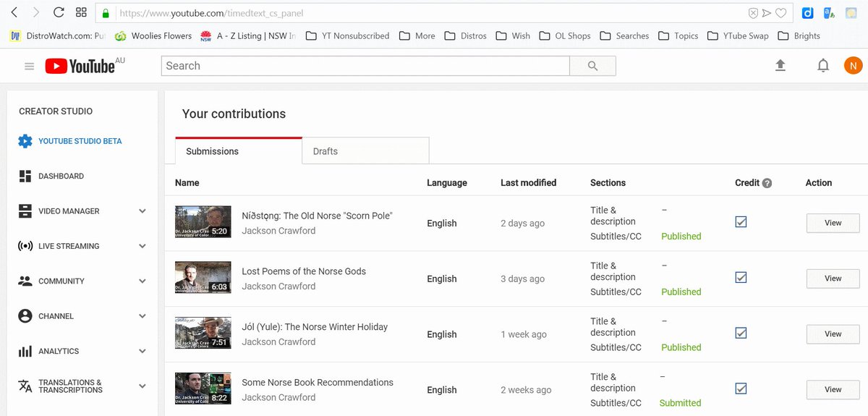Open the Níðstǫng Scorn Pole video thumbnail
Viewport: 868px width, 416px height.
click(x=203, y=222)
